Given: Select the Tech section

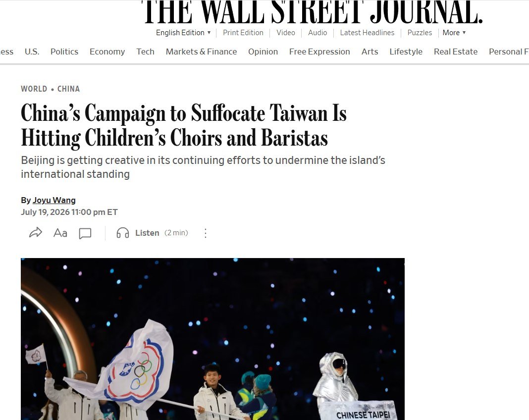Looking at the screenshot, I should pos(146,52).
